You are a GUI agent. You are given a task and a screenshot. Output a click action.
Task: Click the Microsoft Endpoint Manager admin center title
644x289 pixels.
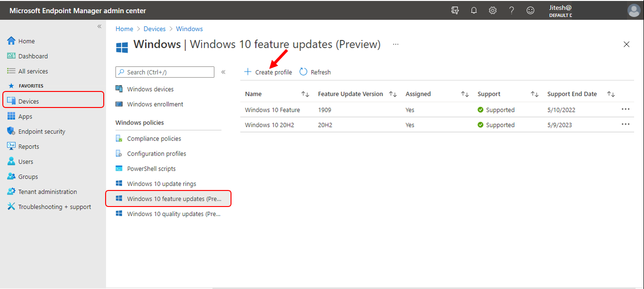[78, 10]
